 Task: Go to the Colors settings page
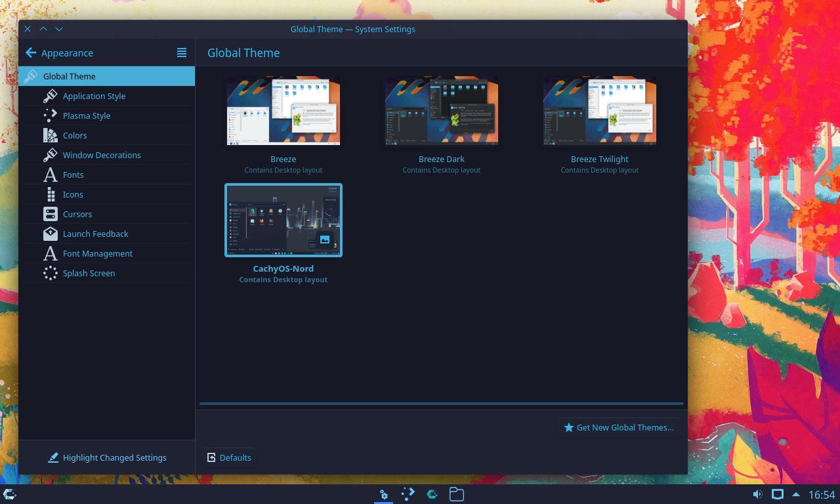pos(107,135)
